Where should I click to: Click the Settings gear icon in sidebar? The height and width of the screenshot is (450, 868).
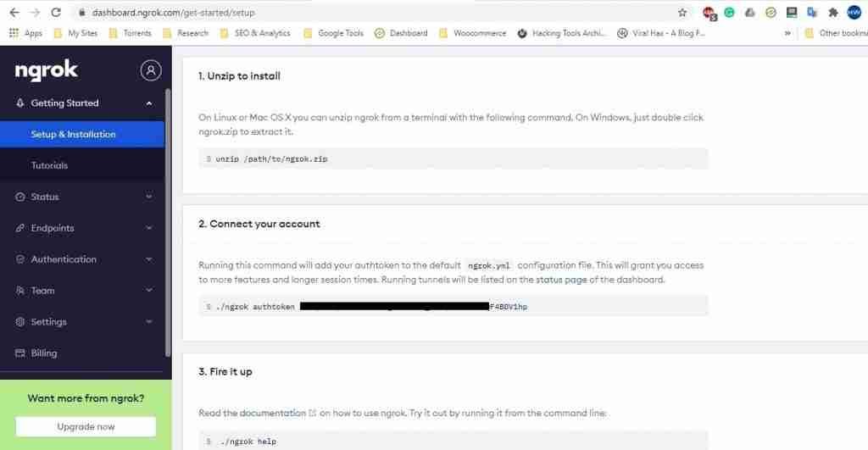tap(20, 321)
